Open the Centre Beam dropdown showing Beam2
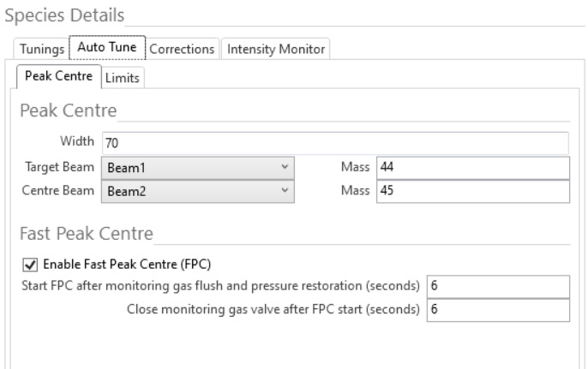The height and width of the screenshot is (369, 588). pyautogui.click(x=197, y=193)
